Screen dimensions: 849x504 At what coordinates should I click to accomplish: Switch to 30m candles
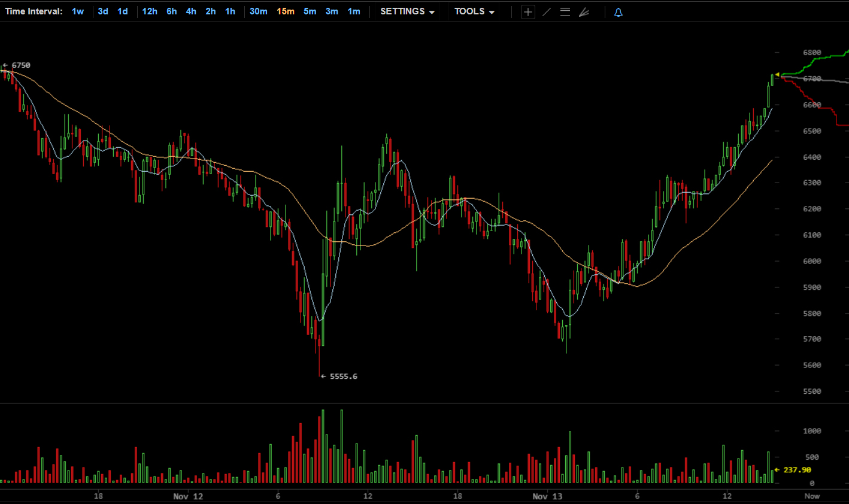point(259,11)
